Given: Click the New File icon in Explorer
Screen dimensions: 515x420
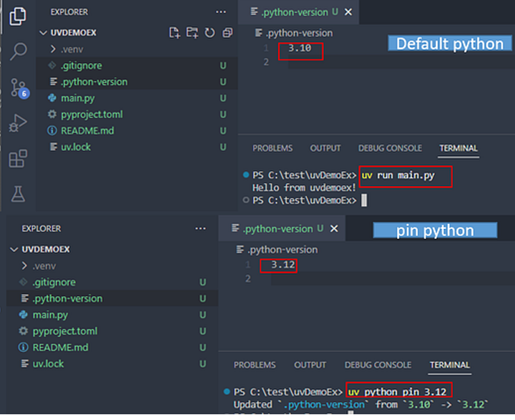Looking at the screenshot, I should [x=175, y=33].
